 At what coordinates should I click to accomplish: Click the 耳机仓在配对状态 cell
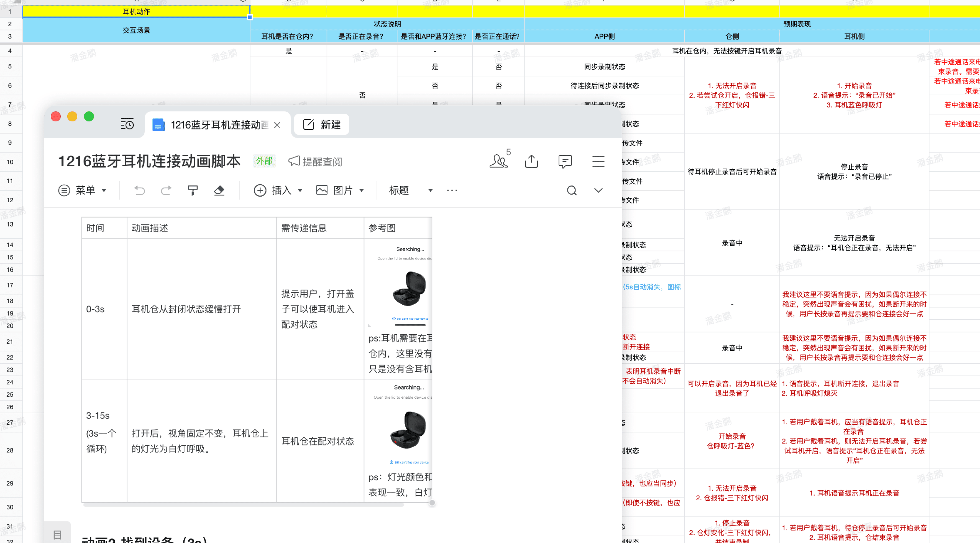[x=320, y=441]
